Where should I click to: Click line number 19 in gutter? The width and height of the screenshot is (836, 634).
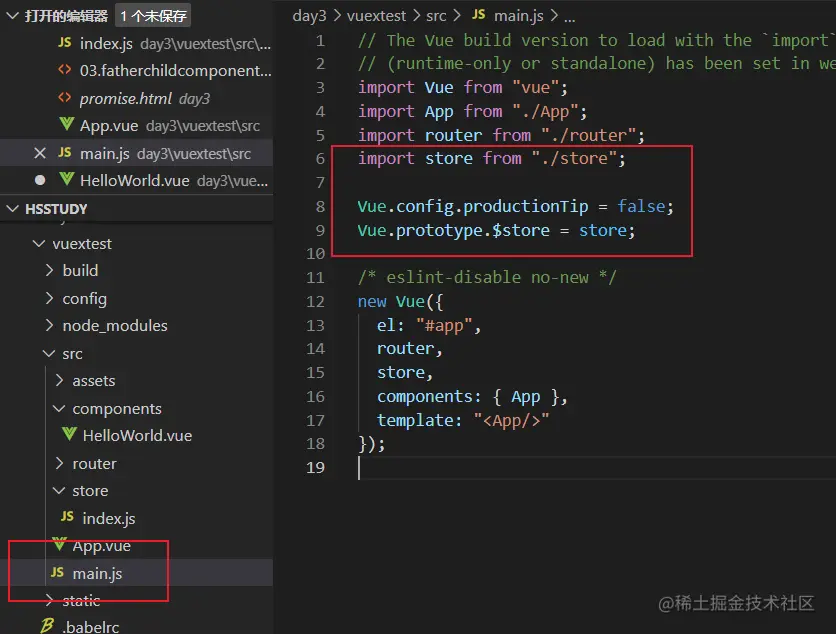(x=315, y=468)
